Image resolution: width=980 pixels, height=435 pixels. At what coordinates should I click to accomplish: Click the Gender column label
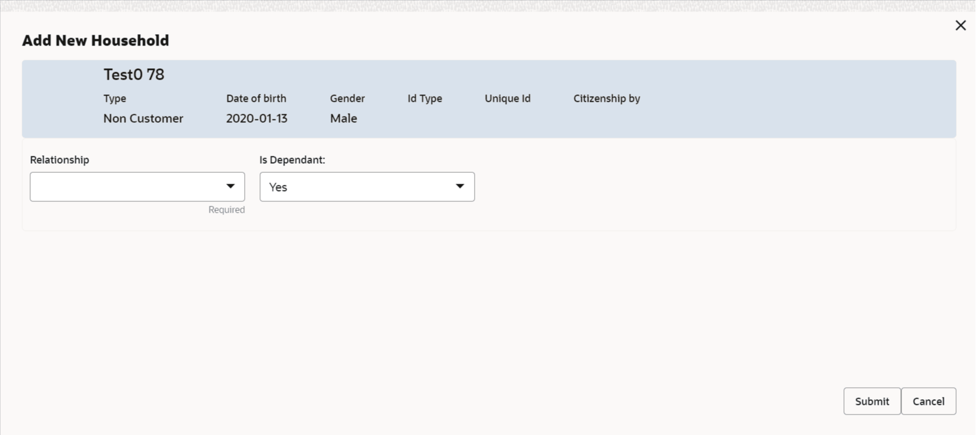click(347, 98)
